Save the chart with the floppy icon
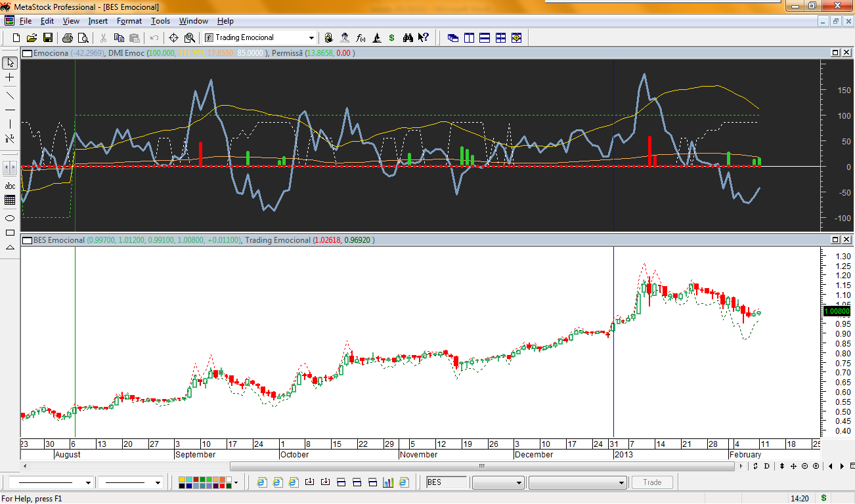The image size is (855, 504). point(48,37)
